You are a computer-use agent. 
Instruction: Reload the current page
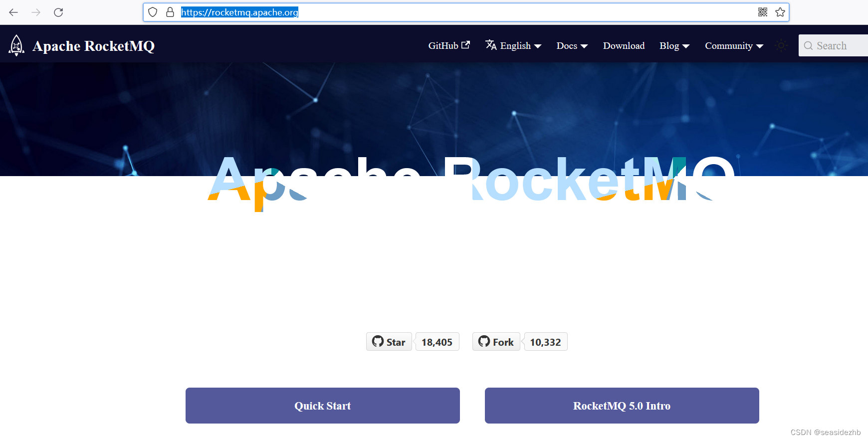click(x=58, y=12)
